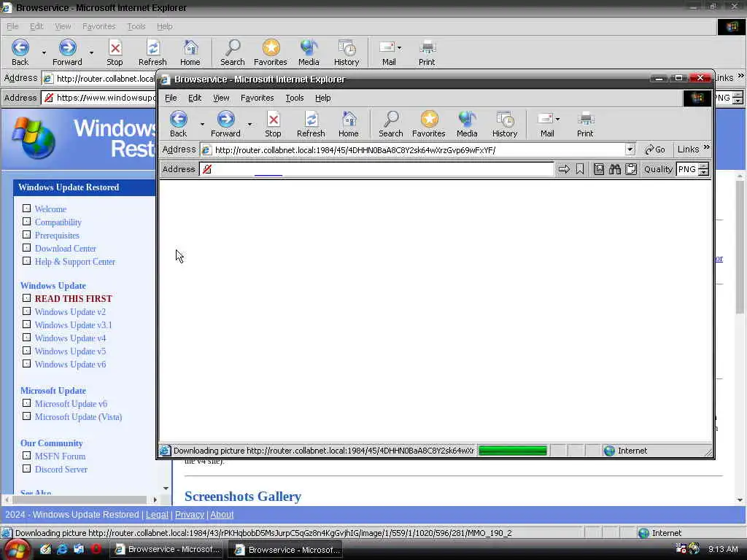Image resolution: width=747 pixels, height=560 pixels.
Task: Open the Edit menu in front window
Action: coord(195,98)
